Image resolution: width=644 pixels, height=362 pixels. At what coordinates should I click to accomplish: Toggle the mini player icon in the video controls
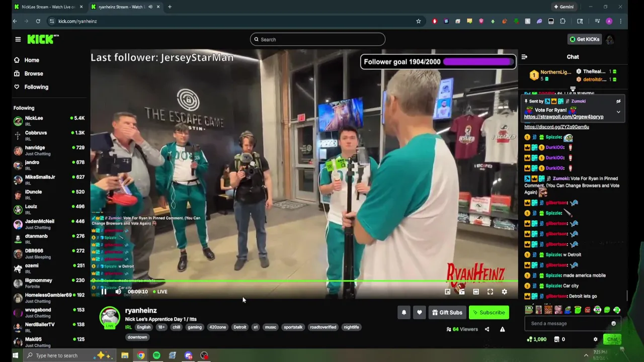448,292
